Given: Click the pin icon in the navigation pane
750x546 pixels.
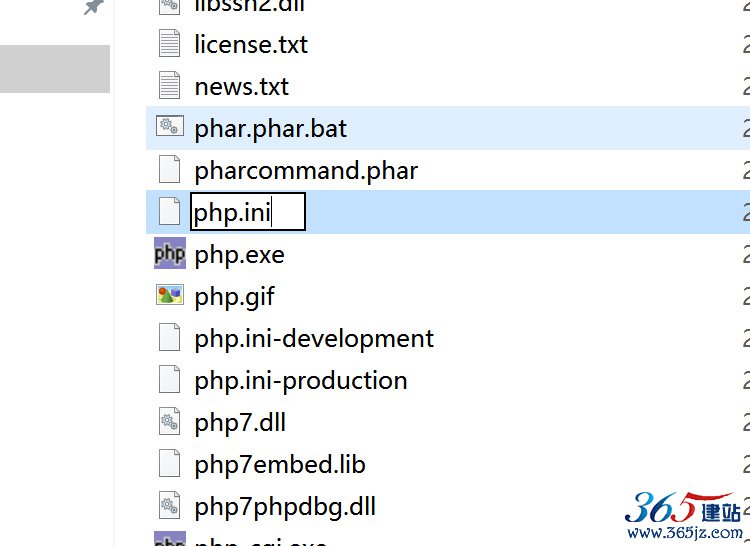Looking at the screenshot, I should point(93,7).
